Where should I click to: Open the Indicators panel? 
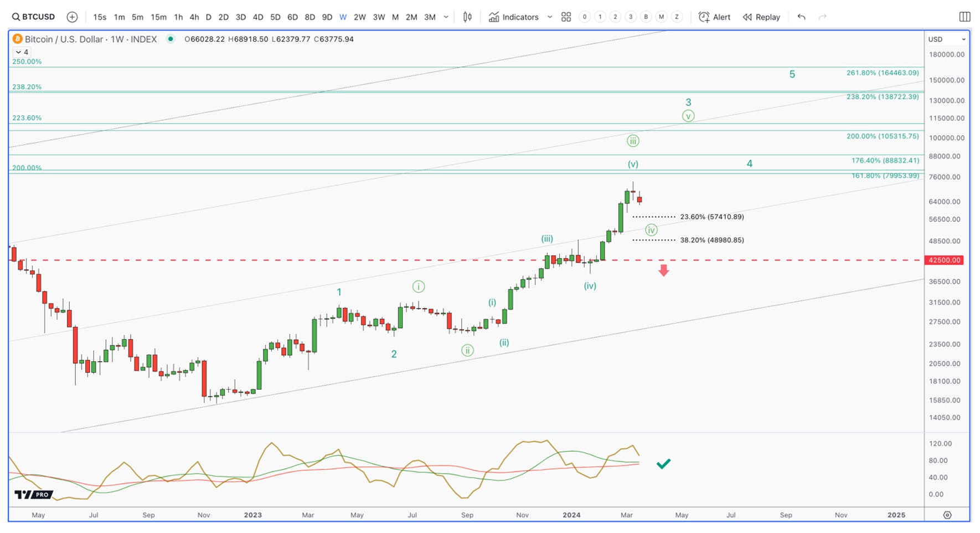coord(513,17)
